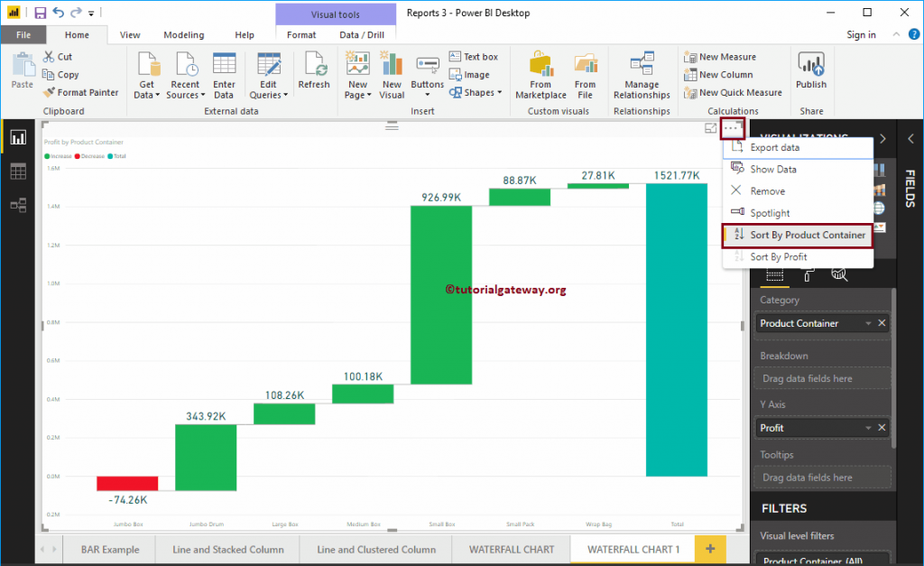Screen dimensions: 924x566
Task: Add a new page with the plus button
Action: coord(709,549)
